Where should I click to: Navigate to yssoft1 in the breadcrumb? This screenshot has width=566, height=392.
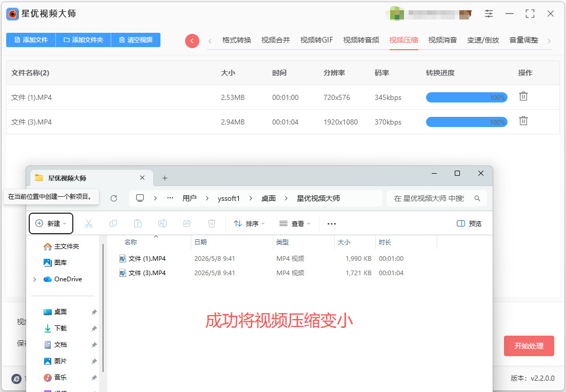(x=229, y=198)
